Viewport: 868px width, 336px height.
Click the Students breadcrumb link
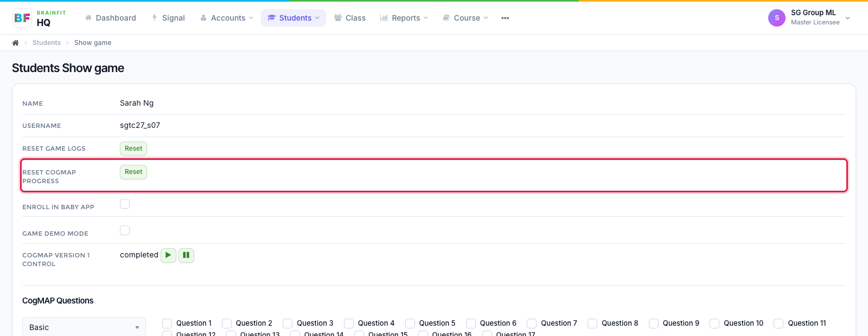47,43
